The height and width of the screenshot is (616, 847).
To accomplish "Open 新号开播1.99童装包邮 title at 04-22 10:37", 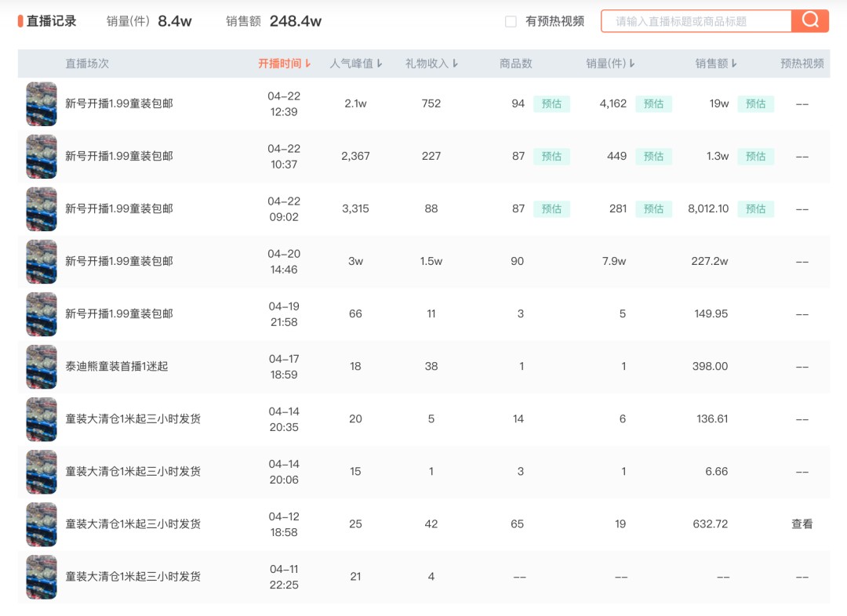I will pyautogui.click(x=119, y=156).
